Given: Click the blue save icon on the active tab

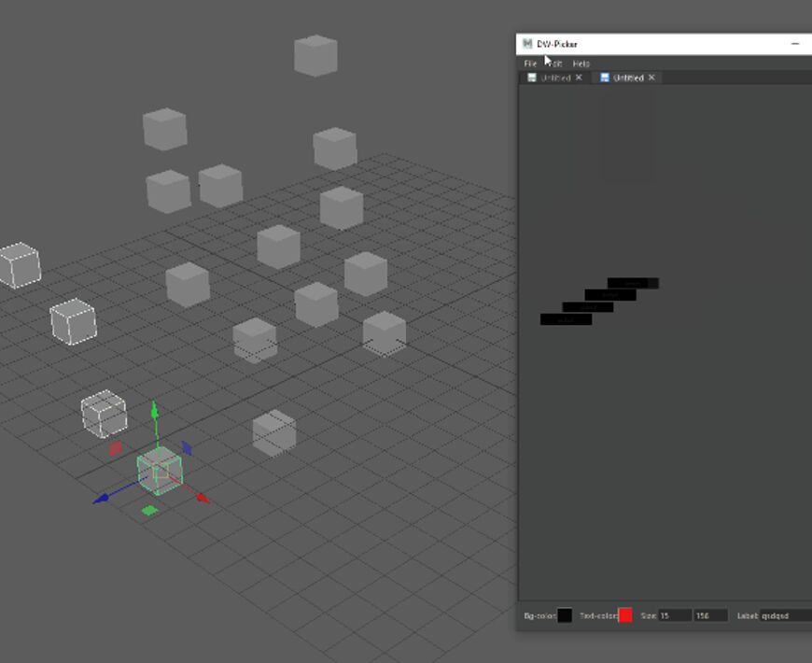Looking at the screenshot, I should pos(605,78).
